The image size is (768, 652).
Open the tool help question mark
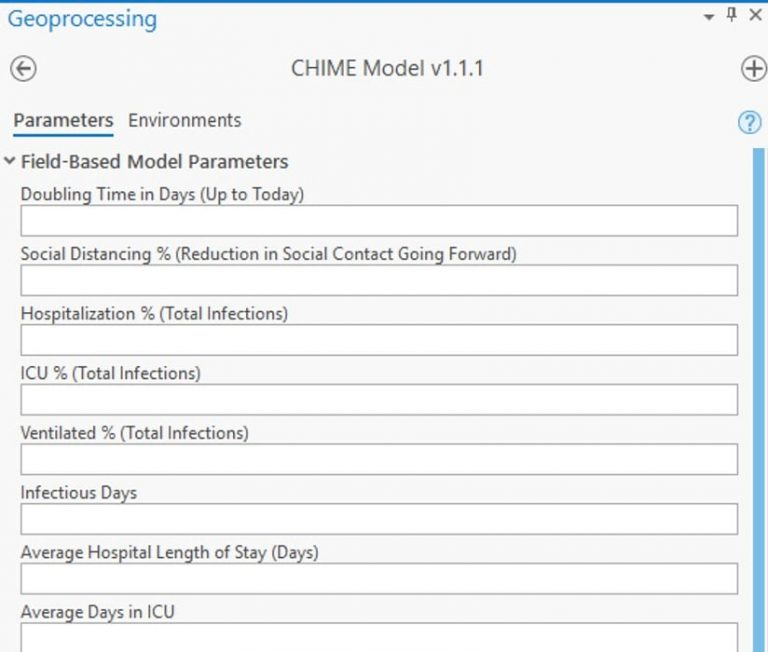[x=749, y=122]
